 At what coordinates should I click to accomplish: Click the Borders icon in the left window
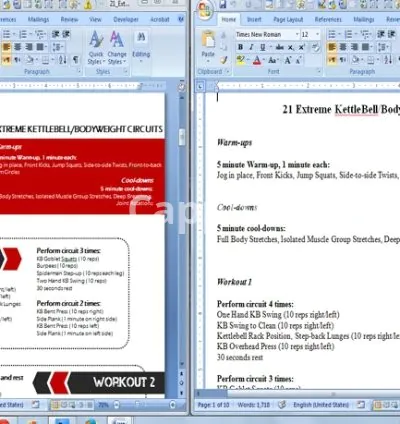(x=45, y=60)
